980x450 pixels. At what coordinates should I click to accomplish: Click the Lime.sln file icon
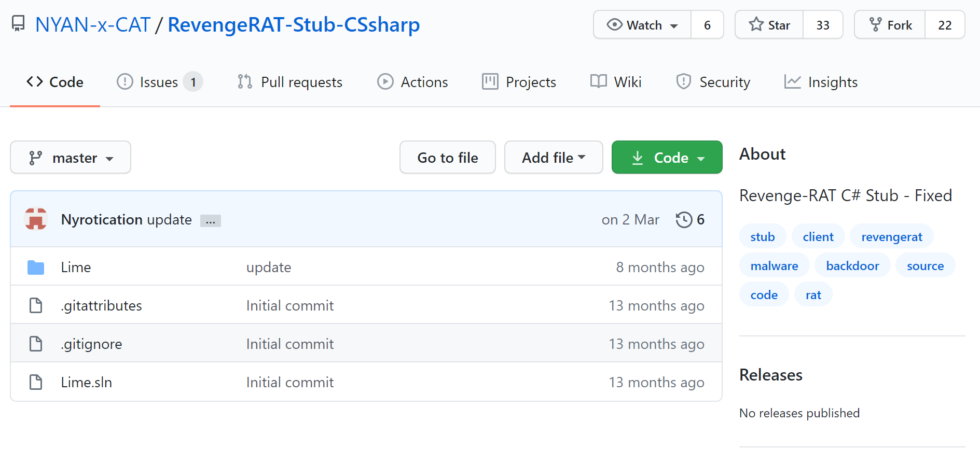pyautogui.click(x=36, y=382)
